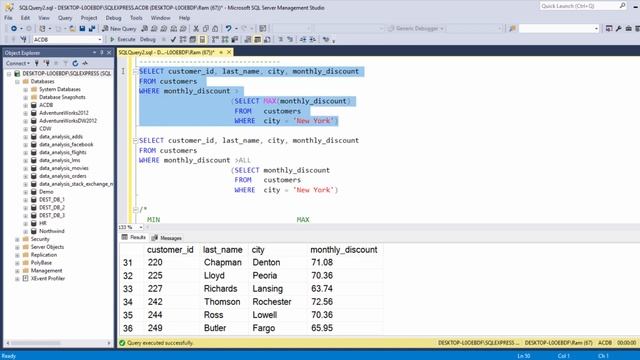Select the Demo database in Object Explorer
Screen dimensions: 640x360
[x=46, y=192]
